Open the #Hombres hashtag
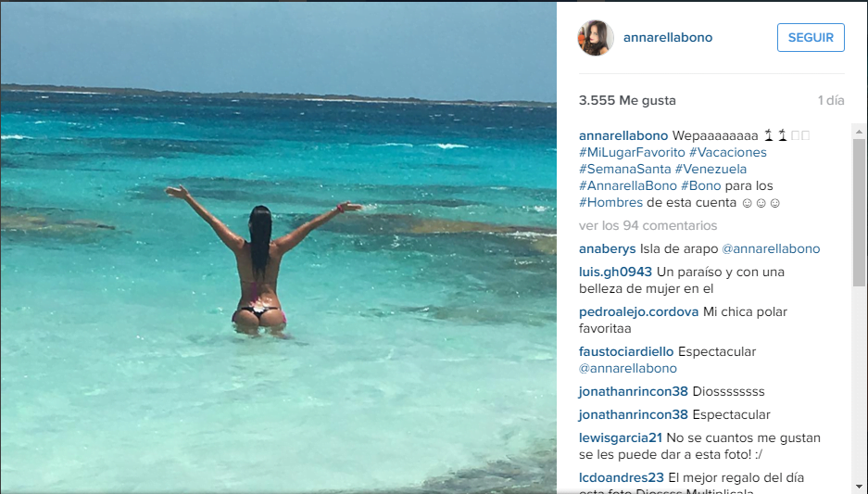The height and width of the screenshot is (494, 868). 610,202
